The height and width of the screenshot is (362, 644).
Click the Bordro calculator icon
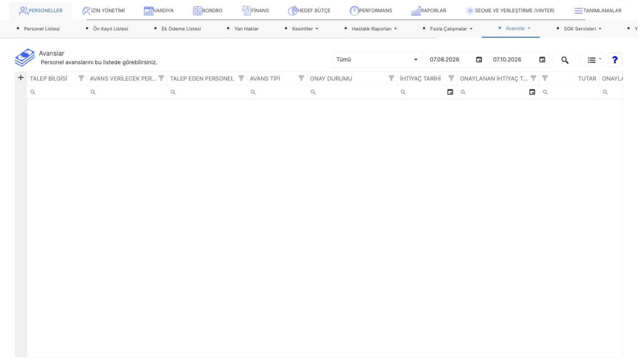197,10
